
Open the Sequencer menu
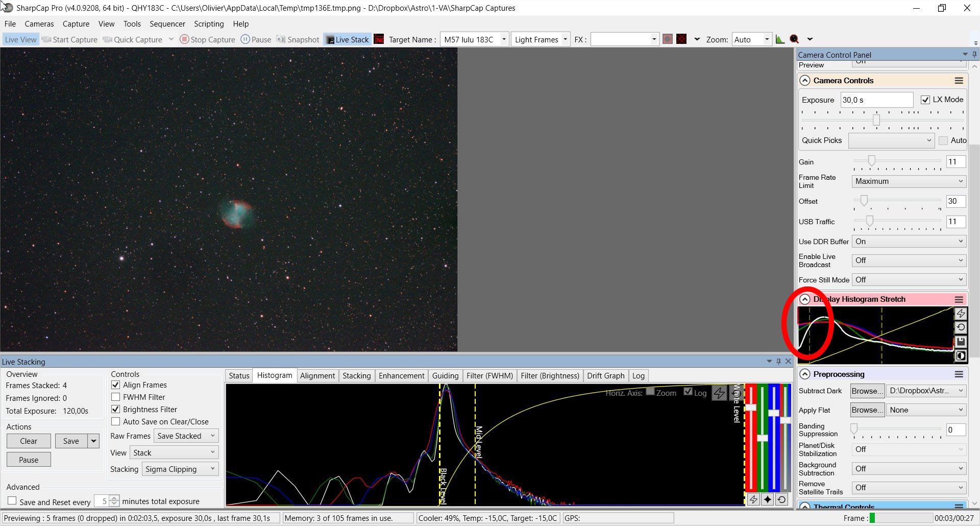pyautogui.click(x=167, y=24)
